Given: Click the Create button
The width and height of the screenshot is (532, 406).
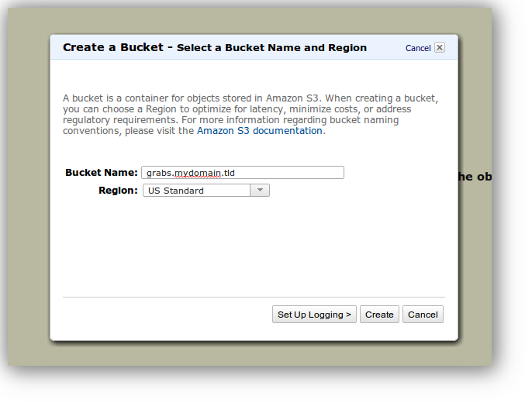Looking at the screenshot, I should 379,315.
